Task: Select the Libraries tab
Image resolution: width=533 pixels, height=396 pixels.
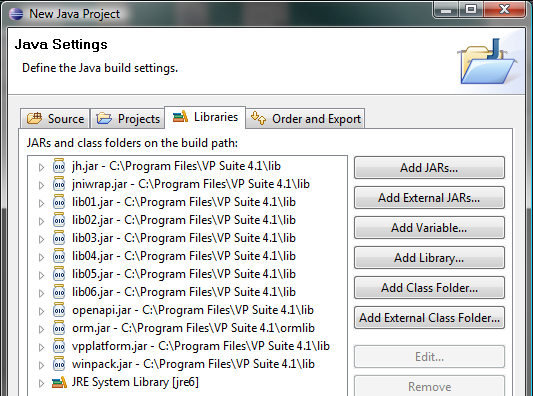Action: (205, 117)
